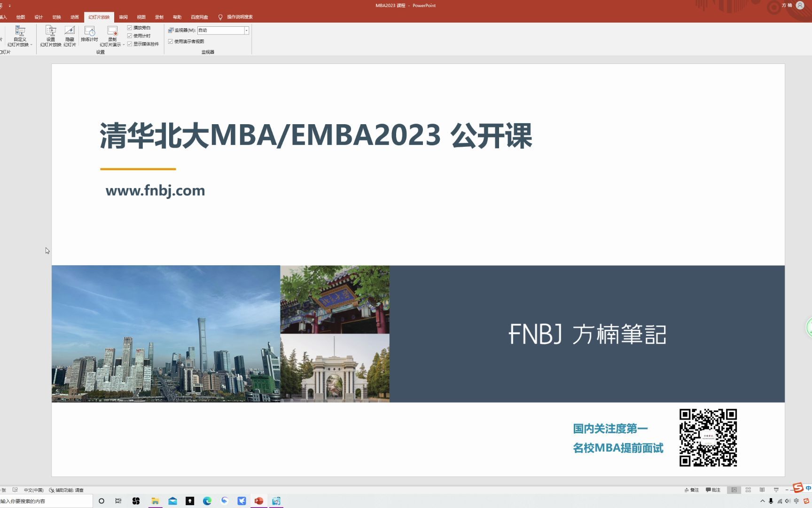812x508 pixels.
Task: Switch to the 绘图 (Draw) ribbon tab
Action: click(21, 17)
